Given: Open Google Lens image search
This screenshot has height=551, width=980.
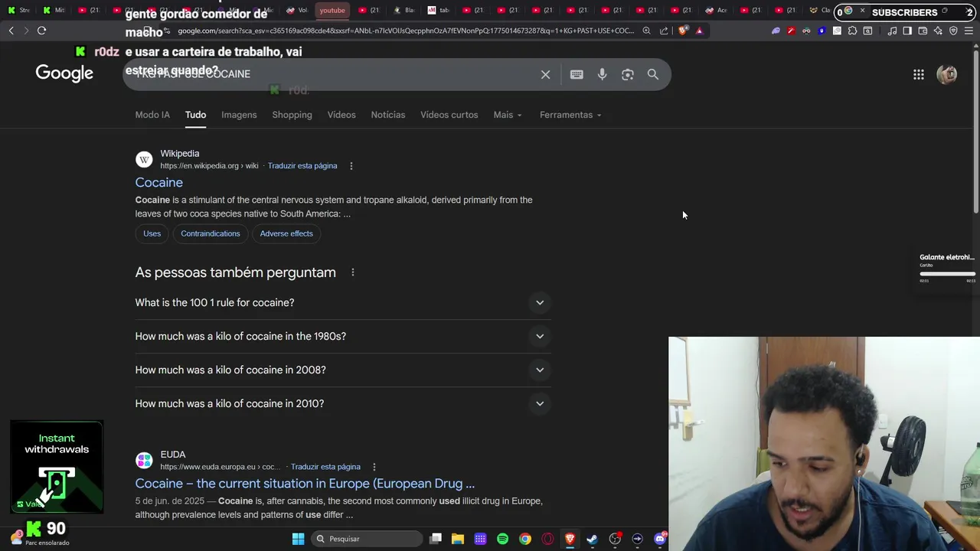Looking at the screenshot, I should 628,74.
